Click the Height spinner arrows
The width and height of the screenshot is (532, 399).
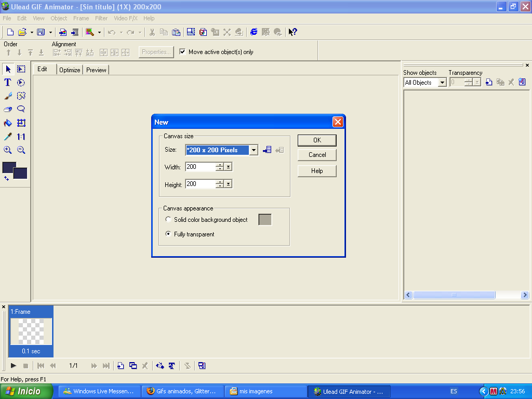[220, 184]
